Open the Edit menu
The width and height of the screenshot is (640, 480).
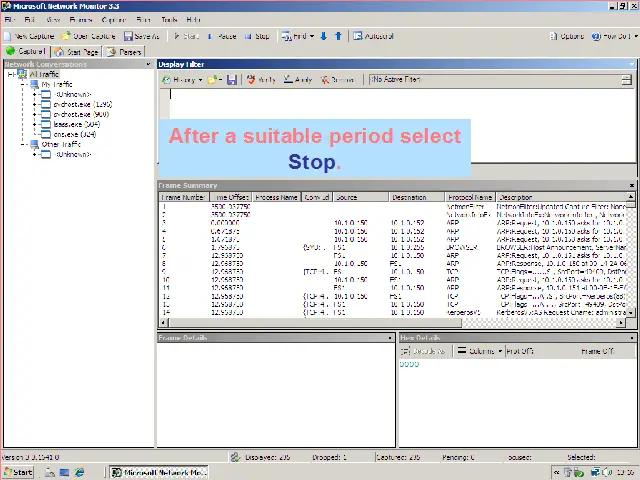tap(30, 20)
